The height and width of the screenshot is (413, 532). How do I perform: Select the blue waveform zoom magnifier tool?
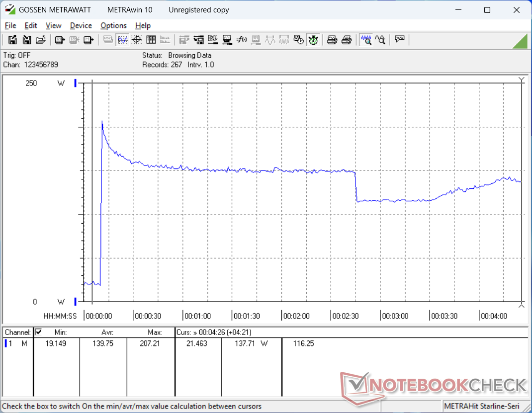366,40
